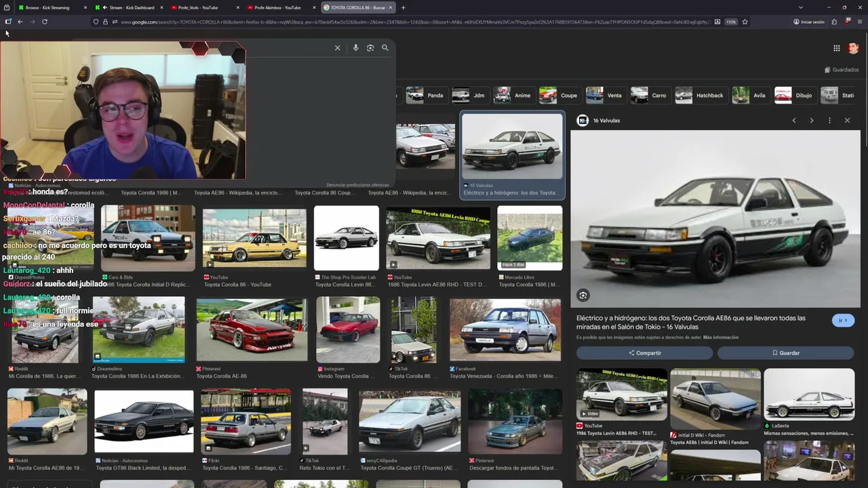Open the preview panel three-dot menu
This screenshot has width=868, height=488.
click(x=829, y=121)
